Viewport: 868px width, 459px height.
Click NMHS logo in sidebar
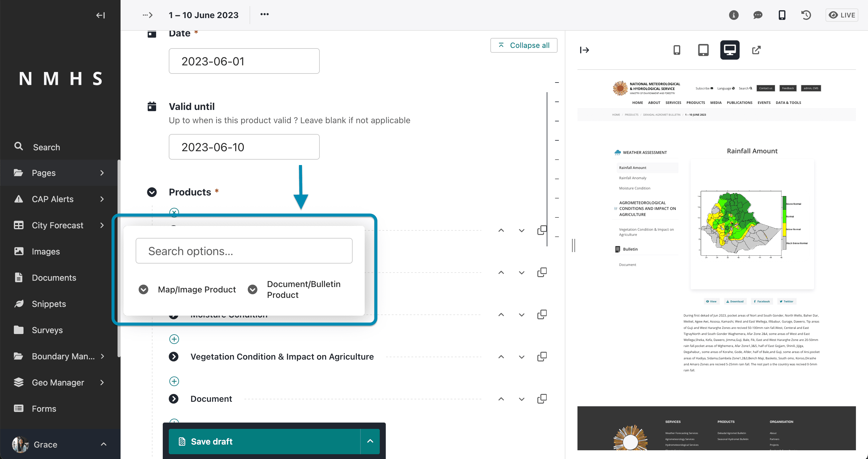click(60, 79)
